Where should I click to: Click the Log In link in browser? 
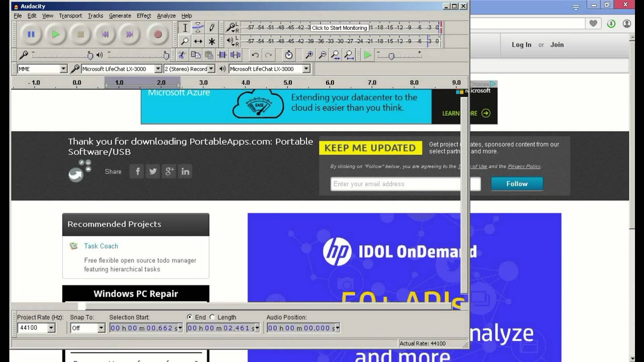click(x=522, y=45)
